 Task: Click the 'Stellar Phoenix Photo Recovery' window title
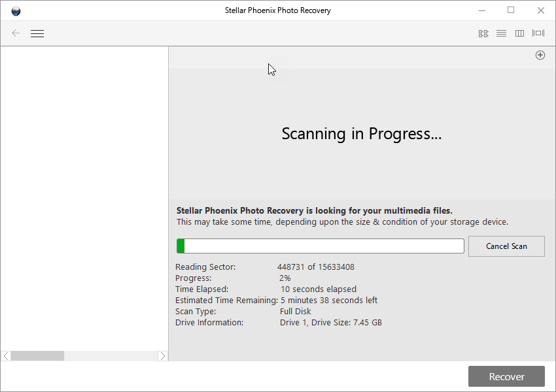point(277,10)
